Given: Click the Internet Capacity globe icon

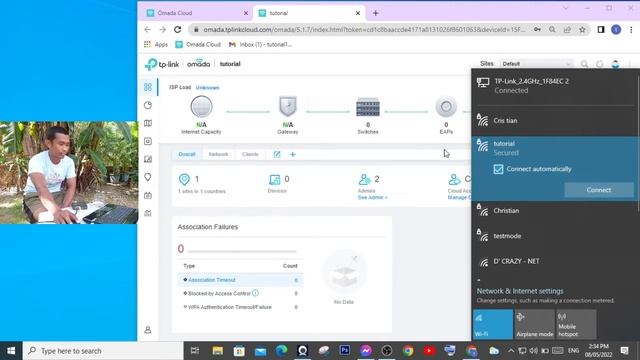Looking at the screenshot, I should click(201, 107).
